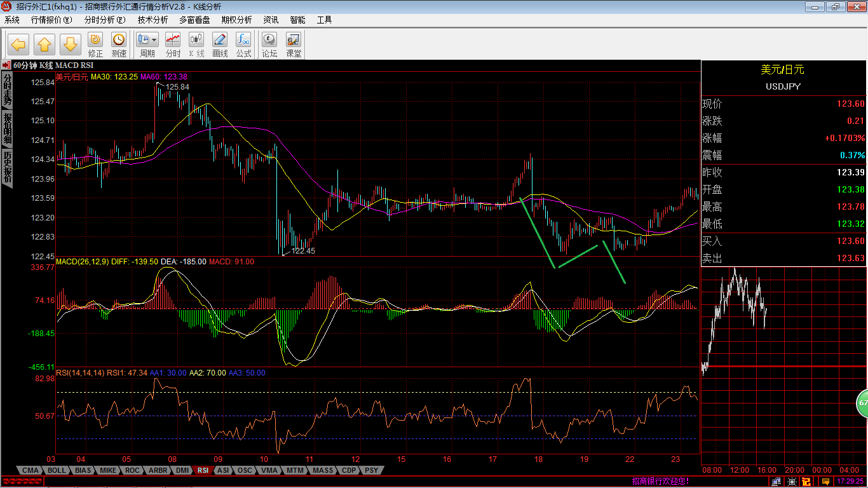Image resolution: width=868 pixels, height=488 pixels.
Task: Open the 系统 menu
Action: coord(12,20)
